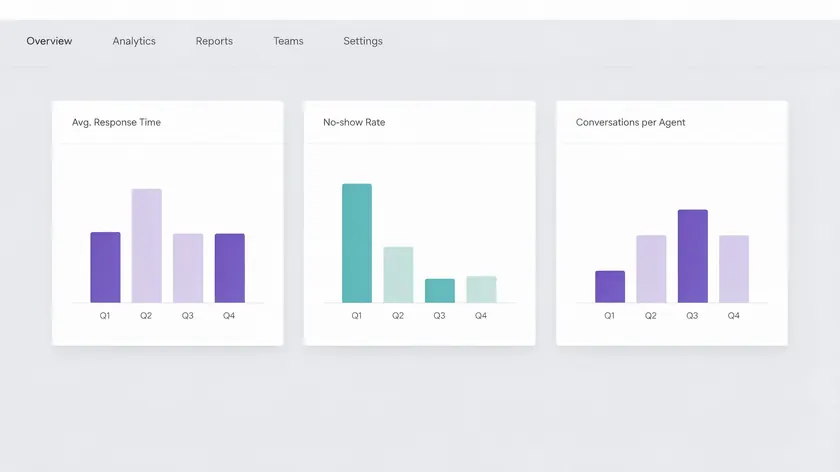This screenshot has height=472, width=840.
Task: Go to the Reports tab
Action: coord(214,41)
